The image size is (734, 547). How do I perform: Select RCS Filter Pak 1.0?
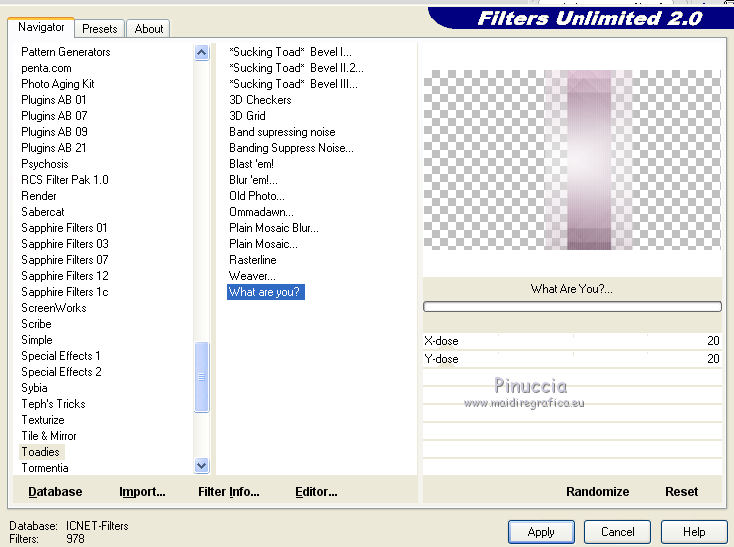click(x=65, y=180)
